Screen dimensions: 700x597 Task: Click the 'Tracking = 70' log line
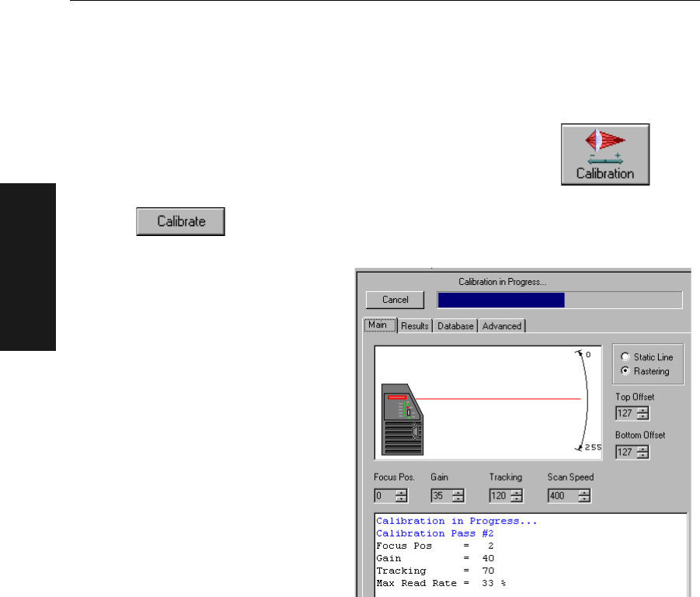coord(435,571)
